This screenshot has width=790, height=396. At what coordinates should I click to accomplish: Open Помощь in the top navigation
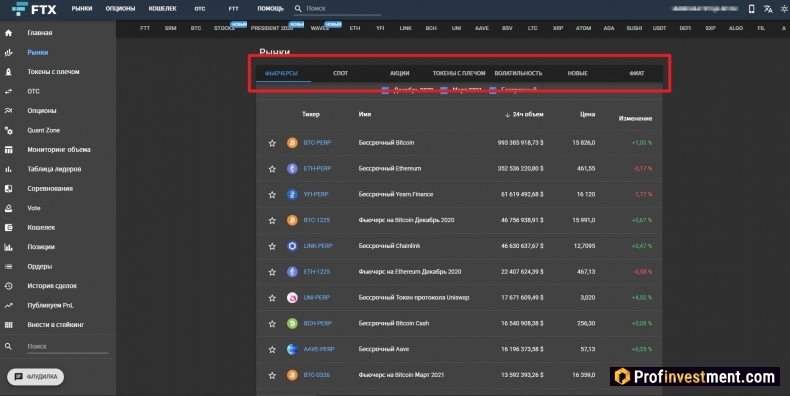[271, 9]
